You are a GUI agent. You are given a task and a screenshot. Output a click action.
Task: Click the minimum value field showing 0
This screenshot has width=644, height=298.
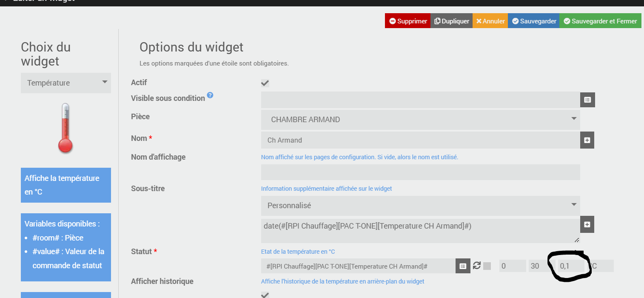[513, 266]
